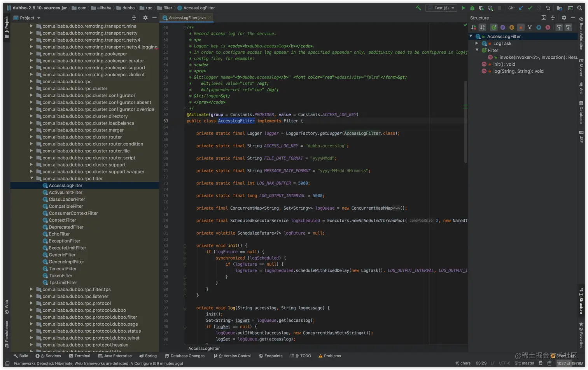
Task: Open the Run Anything window icon
Action: [x=570, y=8]
